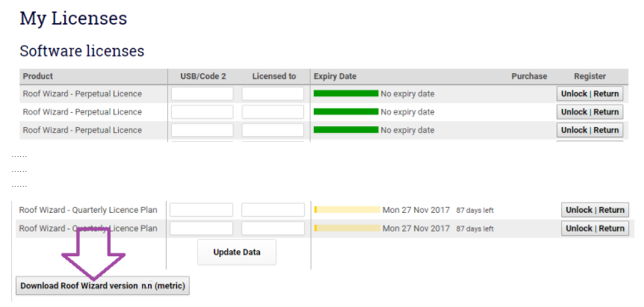Viewport: 644px width, 307px height.
Task: Click Unlock in the second Perpetual Licence row
Action: pyautogui.click(x=575, y=111)
